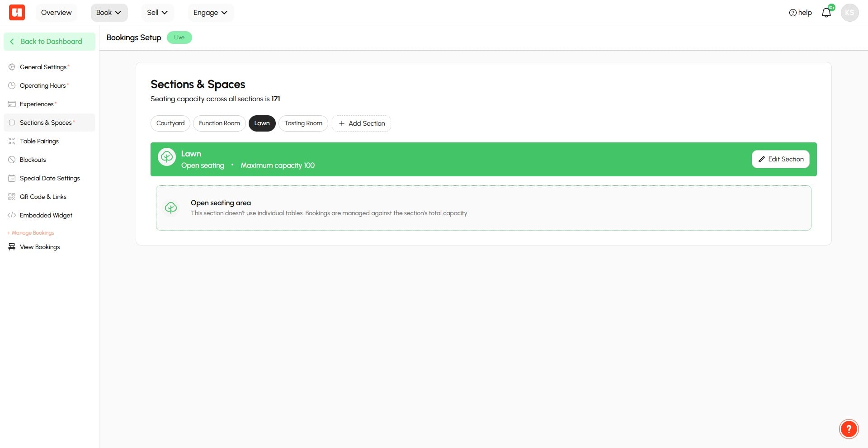Click the help link in the header
Viewport: 868px width, 448px height.
click(800, 13)
